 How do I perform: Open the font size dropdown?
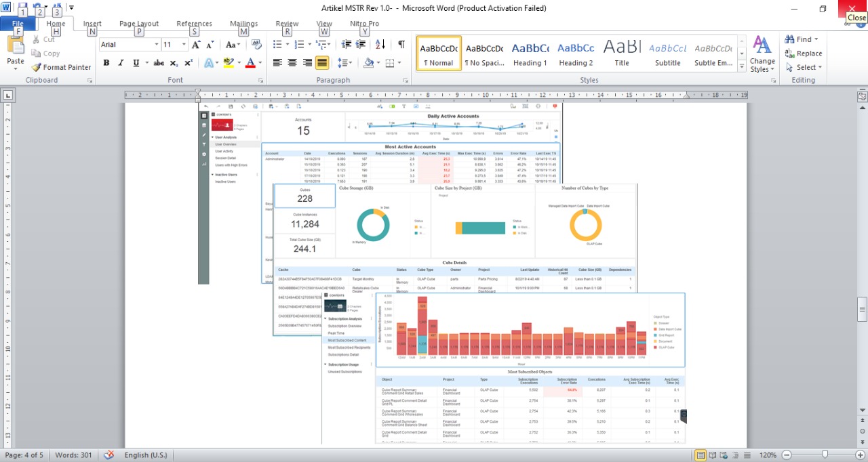point(184,45)
